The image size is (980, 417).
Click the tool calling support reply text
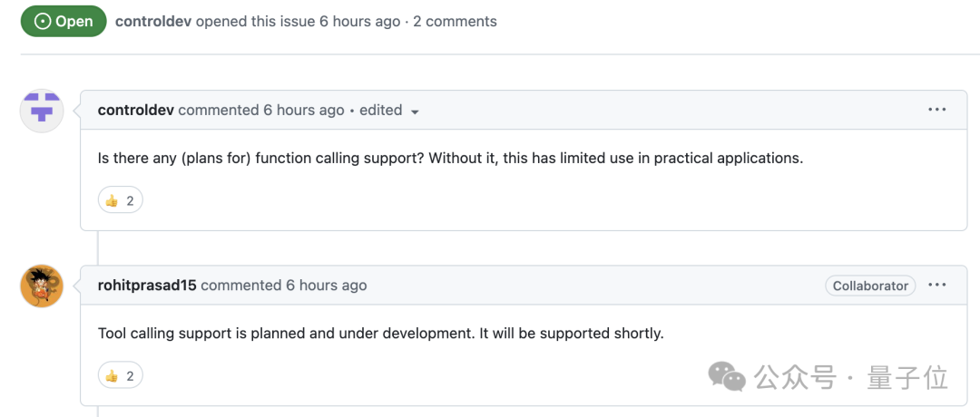[380, 333]
